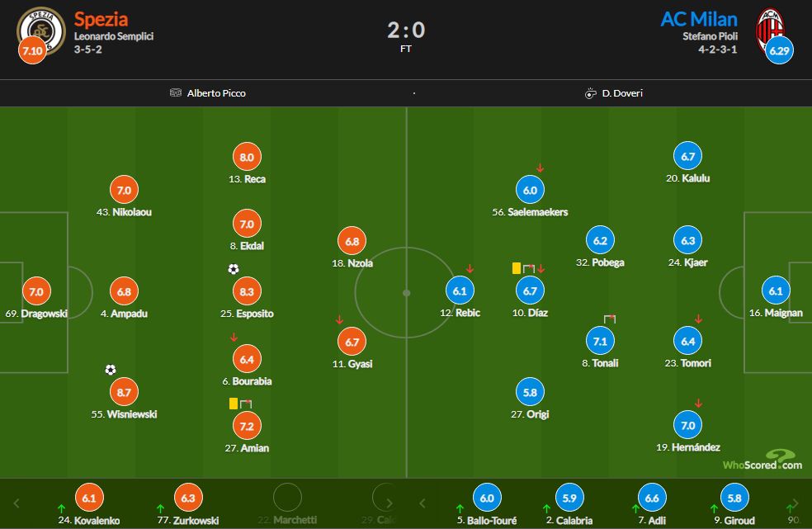
Task: Select Reca's 8.0 rating bubble
Action: point(247,157)
